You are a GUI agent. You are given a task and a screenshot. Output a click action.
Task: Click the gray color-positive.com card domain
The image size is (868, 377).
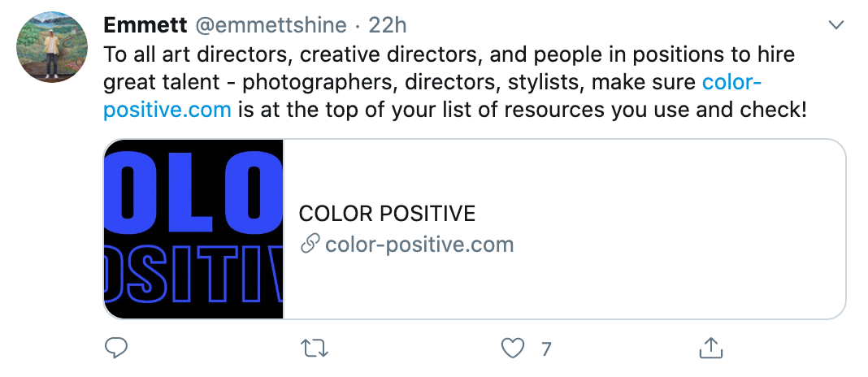(x=419, y=244)
